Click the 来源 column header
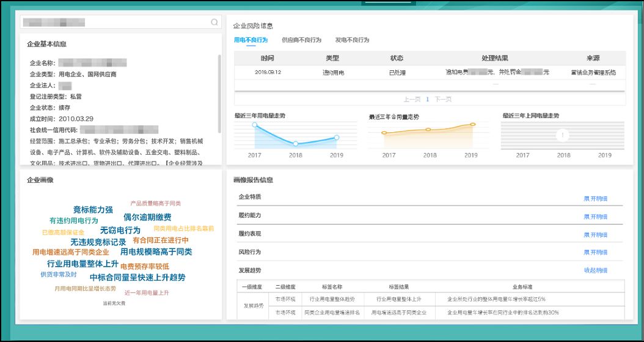Image resolution: width=644 pixels, height=342 pixels. click(x=593, y=58)
